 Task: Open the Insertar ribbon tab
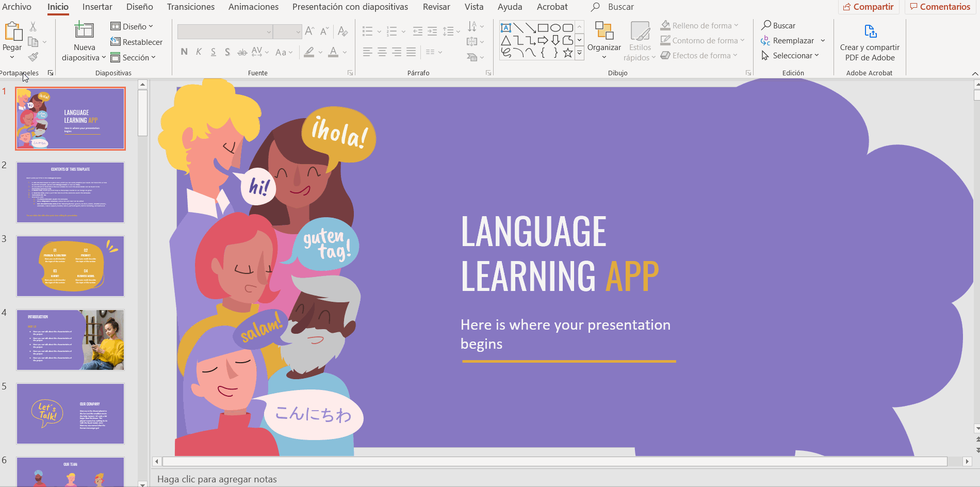click(x=97, y=7)
